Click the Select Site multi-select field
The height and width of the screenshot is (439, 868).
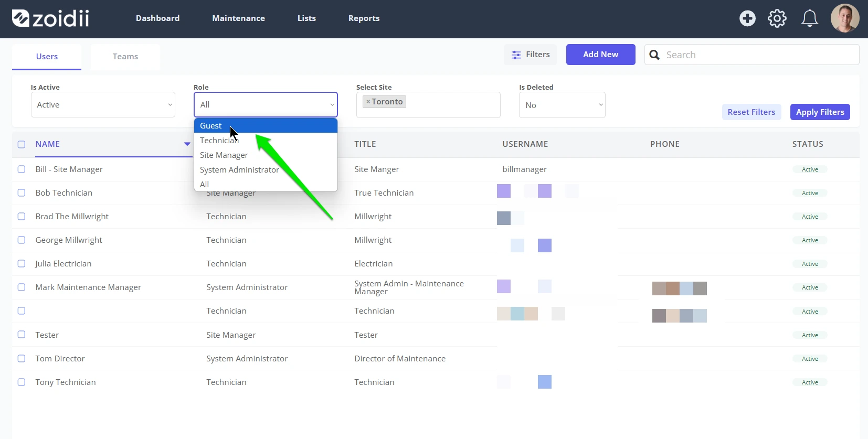pos(428,105)
